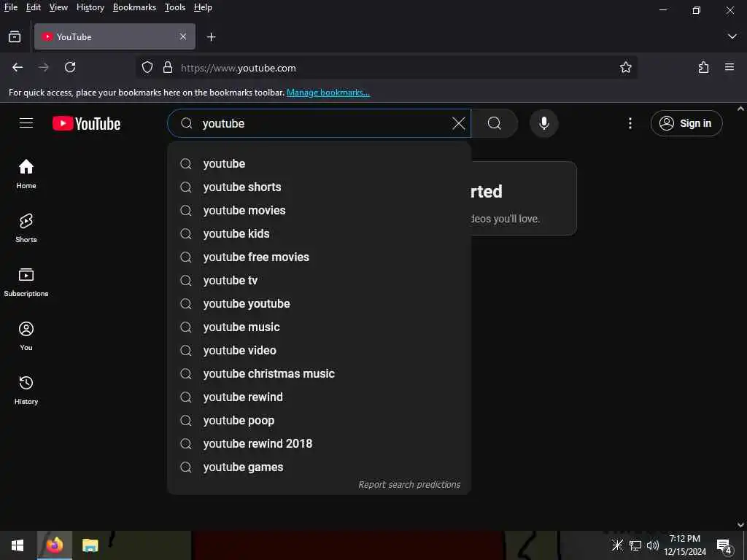Go back with the browser back arrow
This screenshot has width=747, height=560.
[x=18, y=68]
